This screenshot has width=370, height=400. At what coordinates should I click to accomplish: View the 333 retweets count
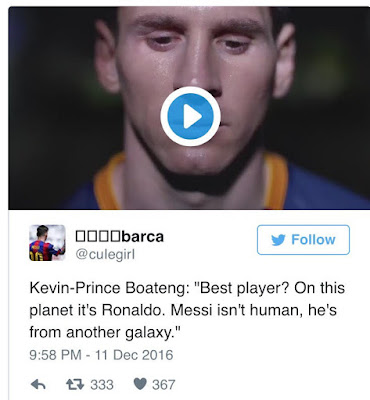pos(102,385)
